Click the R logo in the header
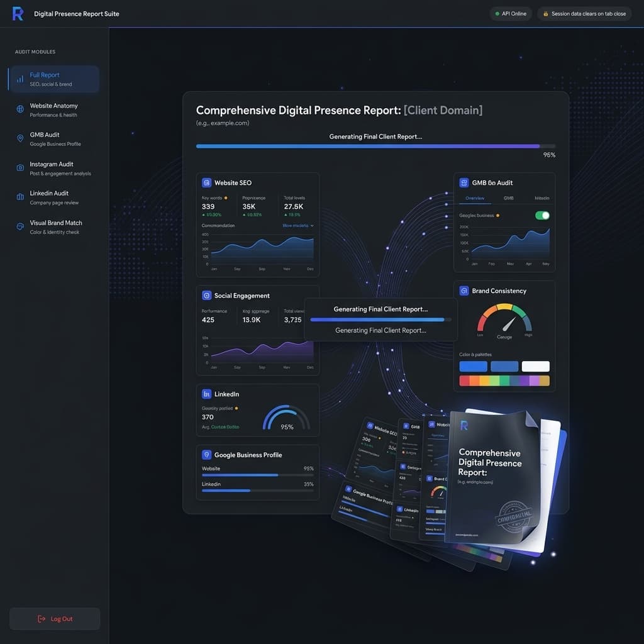The image size is (644, 644). pyautogui.click(x=18, y=14)
